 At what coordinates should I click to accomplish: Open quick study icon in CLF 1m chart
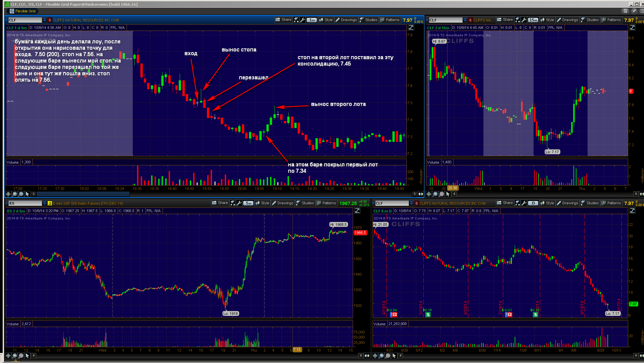click(296, 20)
